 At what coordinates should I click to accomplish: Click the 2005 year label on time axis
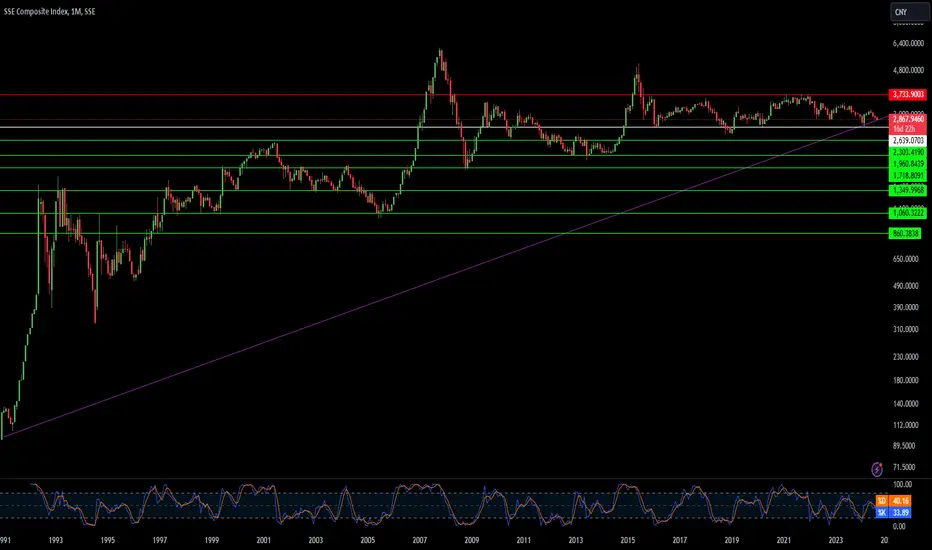click(x=368, y=540)
